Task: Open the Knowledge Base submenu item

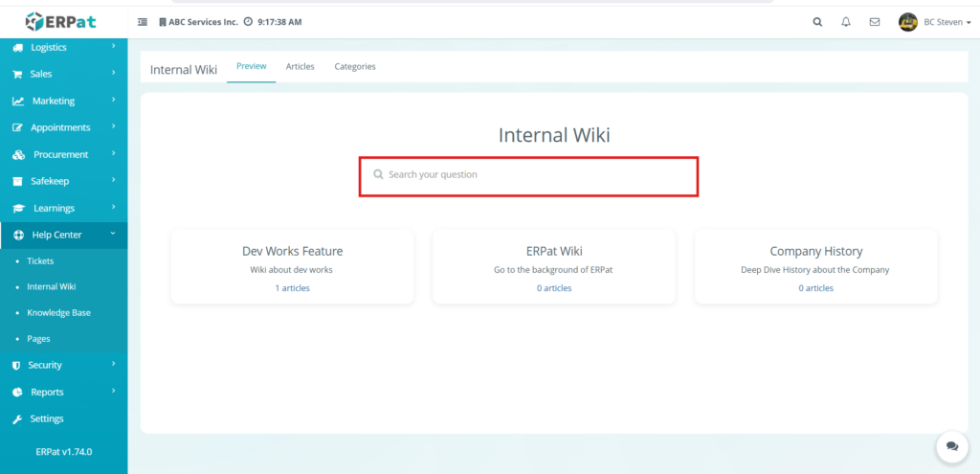Action: (58, 312)
